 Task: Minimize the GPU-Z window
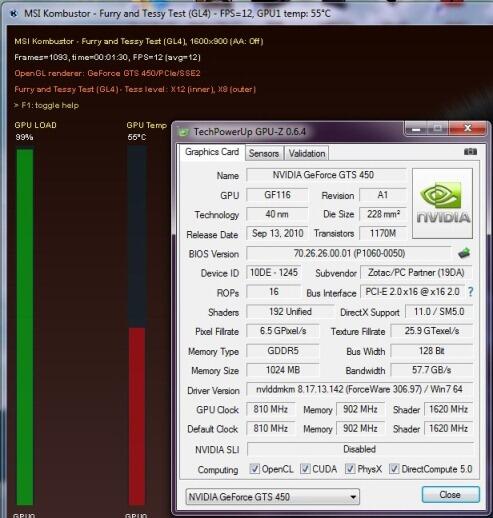coord(416,128)
